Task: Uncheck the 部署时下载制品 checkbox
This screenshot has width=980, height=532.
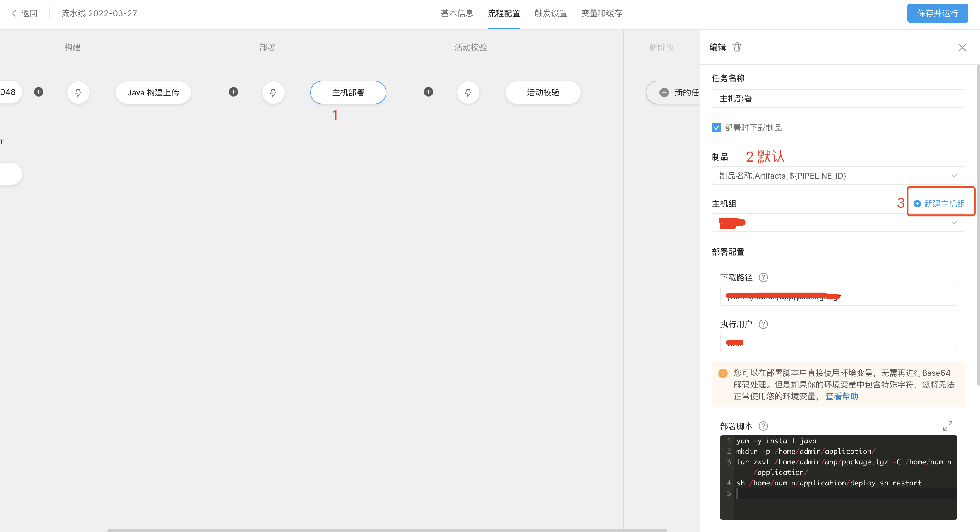Action: [x=716, y=128]
